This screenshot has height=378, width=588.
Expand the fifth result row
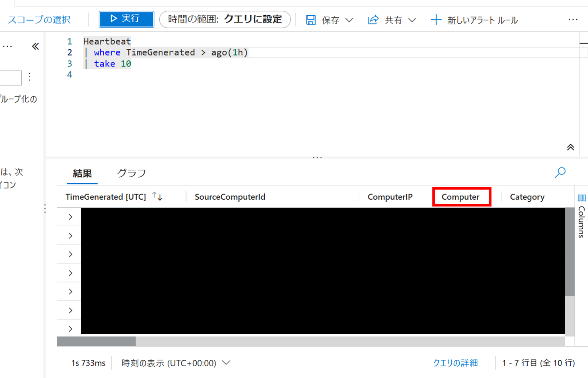point(70,291)
